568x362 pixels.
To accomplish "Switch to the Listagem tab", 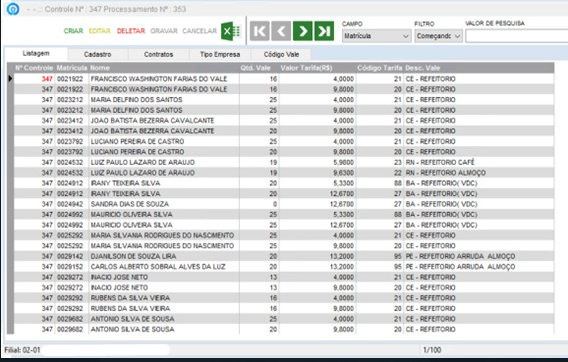I will point(36,54).
